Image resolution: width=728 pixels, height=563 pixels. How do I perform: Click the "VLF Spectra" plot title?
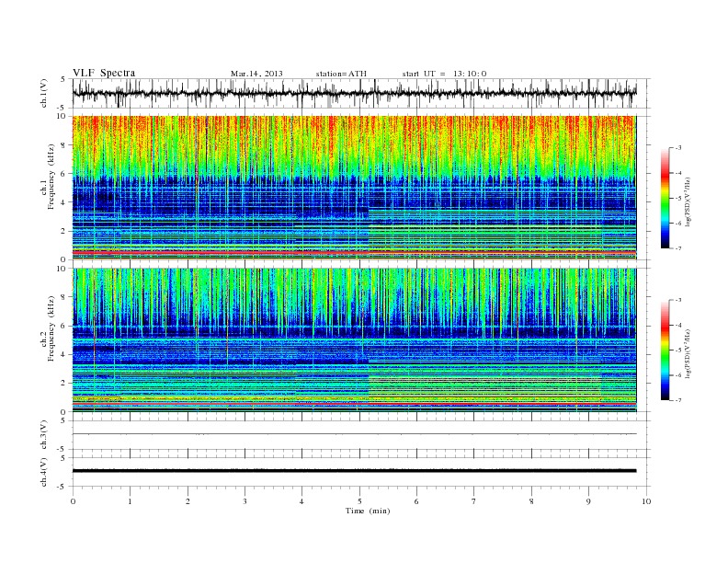coord(104,73)
